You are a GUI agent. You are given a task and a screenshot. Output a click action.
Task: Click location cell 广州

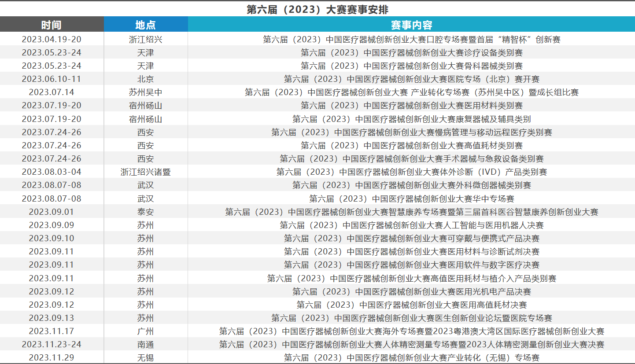click(x=146, y=331)
